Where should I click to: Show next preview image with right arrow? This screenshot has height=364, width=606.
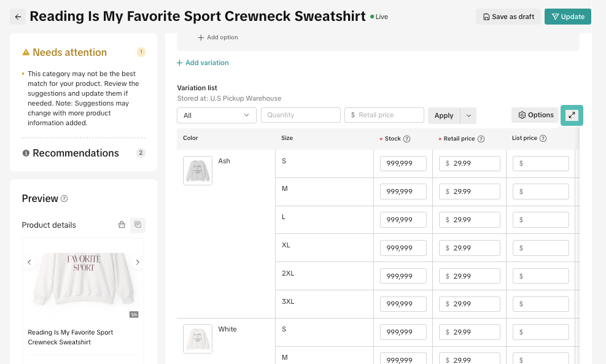(x=138, y=262)
